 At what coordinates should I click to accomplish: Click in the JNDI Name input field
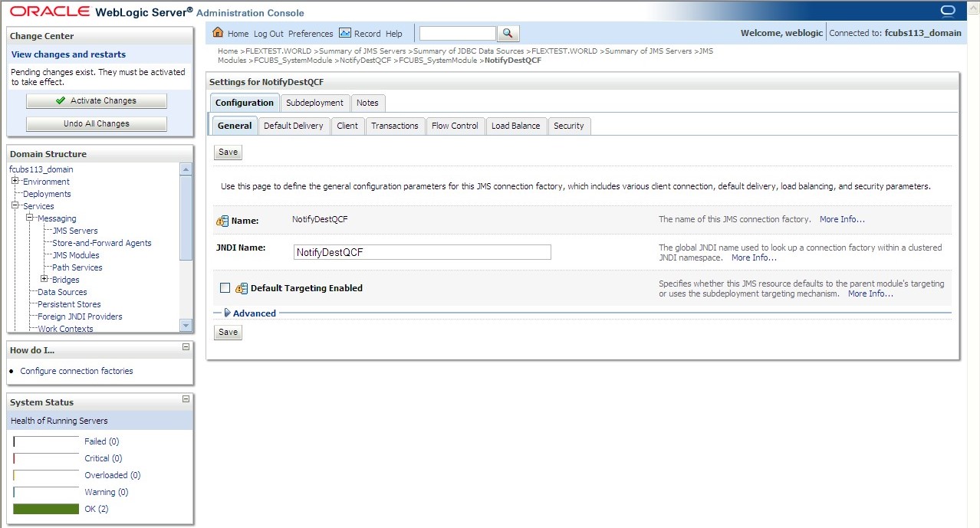pyautogui.click(x=423, y=252)
